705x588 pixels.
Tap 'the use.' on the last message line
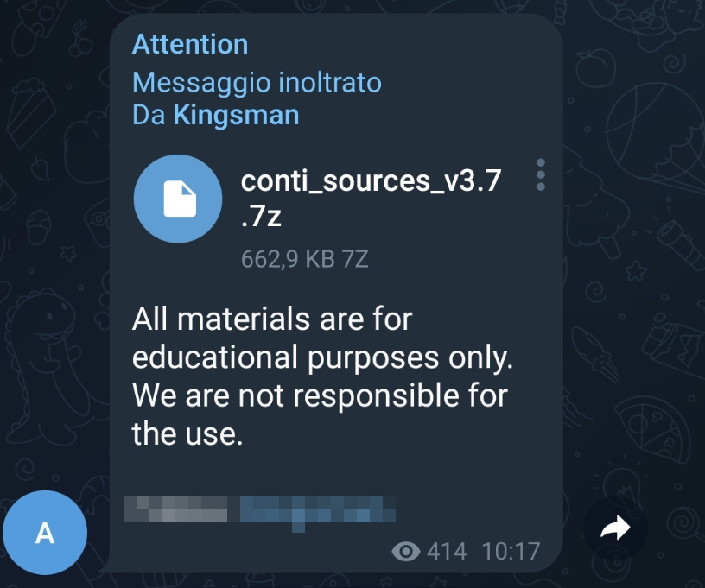click(187, 434)
